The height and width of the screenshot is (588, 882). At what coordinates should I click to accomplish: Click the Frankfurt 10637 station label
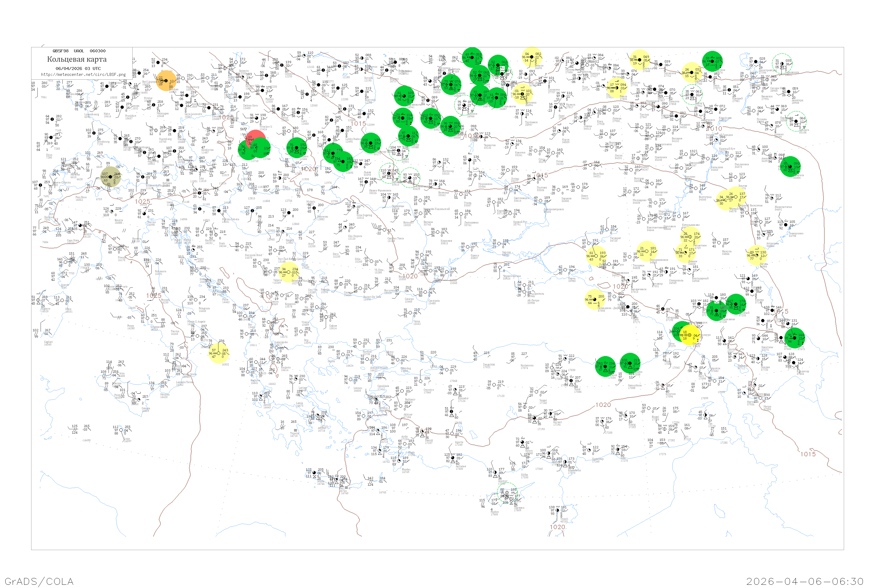pyautogui.click(x=131, y=117)
